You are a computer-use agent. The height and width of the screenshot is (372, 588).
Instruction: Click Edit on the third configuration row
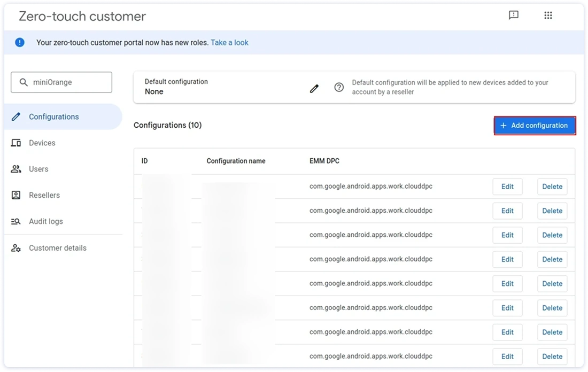[507, 235]
